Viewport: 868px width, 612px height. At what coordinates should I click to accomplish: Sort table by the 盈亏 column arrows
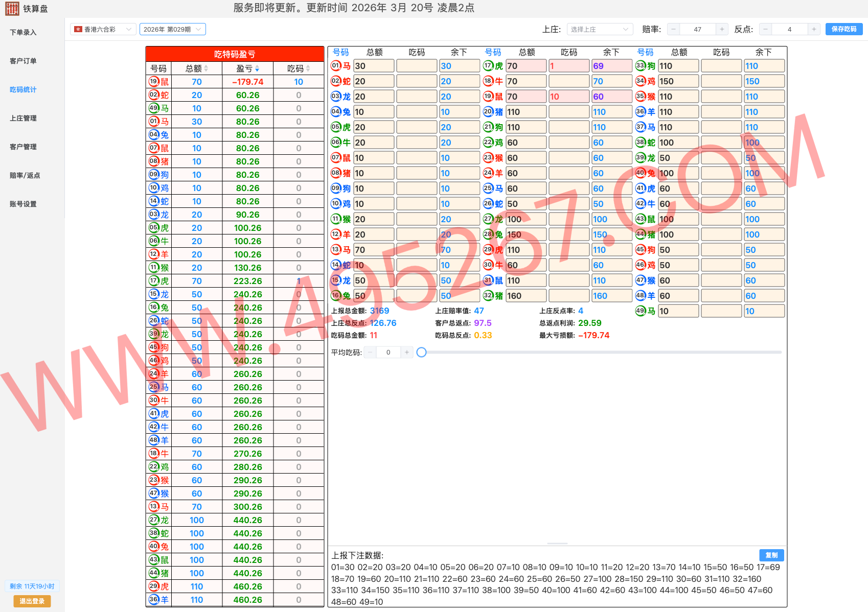pos(257,68)
